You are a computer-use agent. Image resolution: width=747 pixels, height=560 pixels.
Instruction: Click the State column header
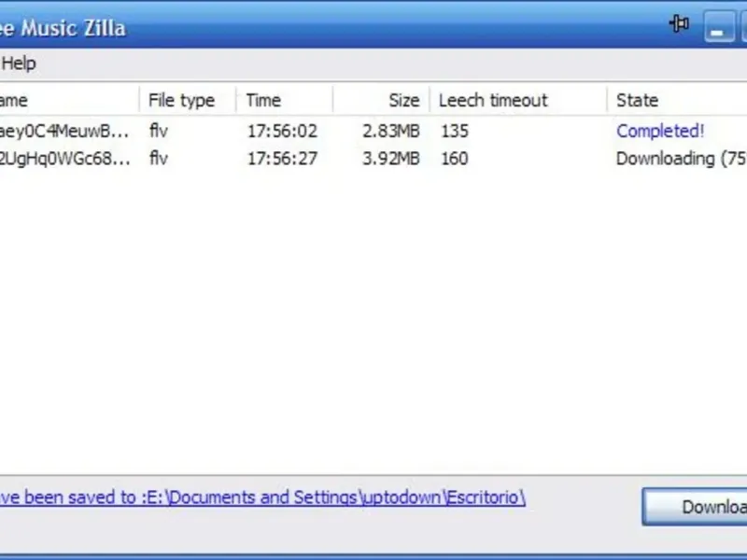pyautogui.click(x=678, y=100)
